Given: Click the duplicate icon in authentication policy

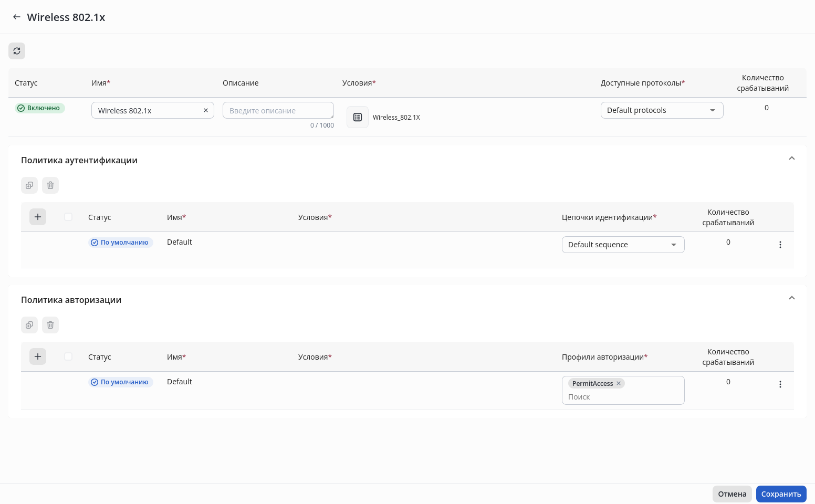Looking at the screenshot, I should (29, 185).
